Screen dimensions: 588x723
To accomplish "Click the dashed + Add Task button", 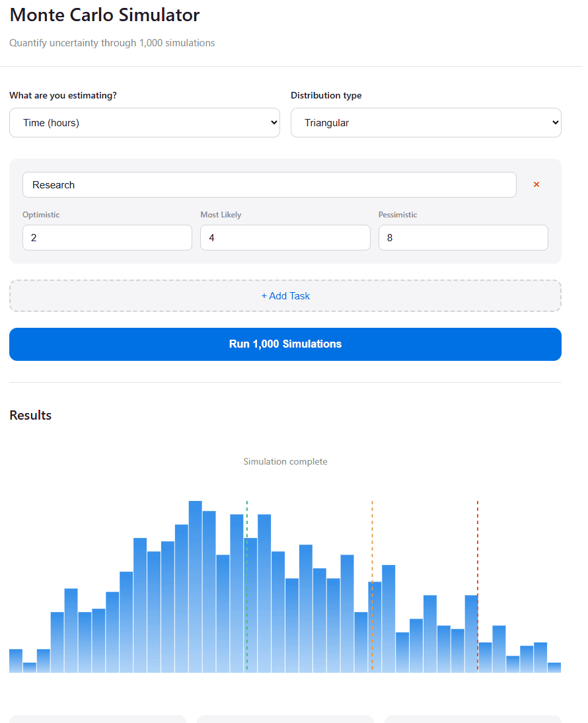I will click(285, 295).
